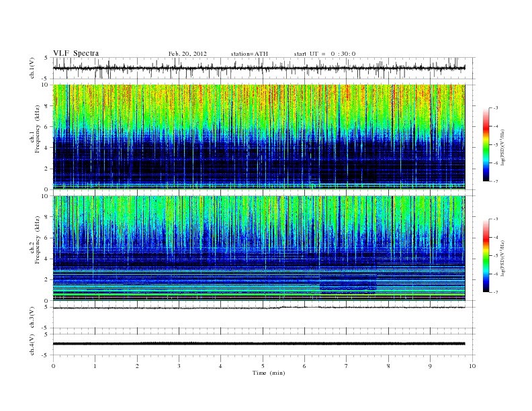Click the ch.2 color scale bar
This screenshot has width=532, height=411.
coord(486,256)
